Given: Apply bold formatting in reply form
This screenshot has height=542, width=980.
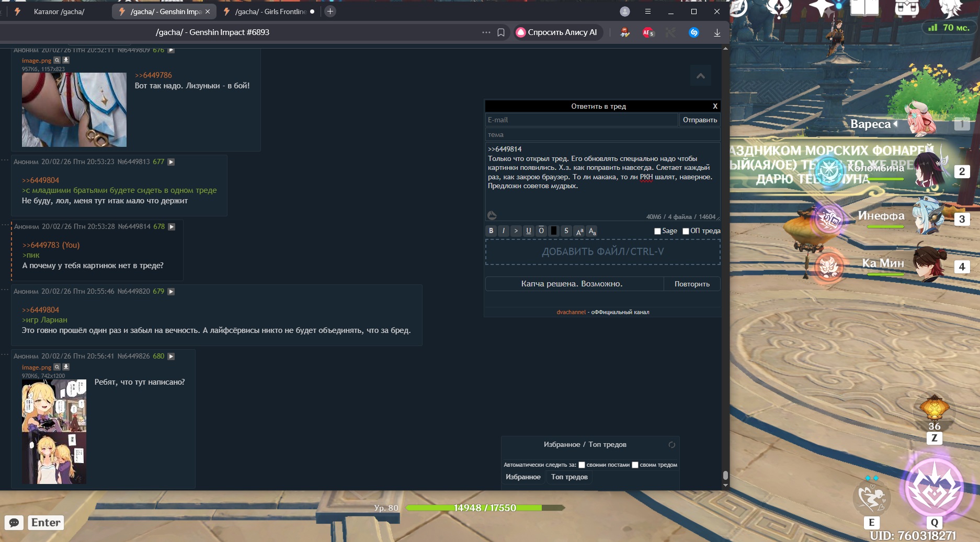Looking at the screenshot, I should (491, 231).
